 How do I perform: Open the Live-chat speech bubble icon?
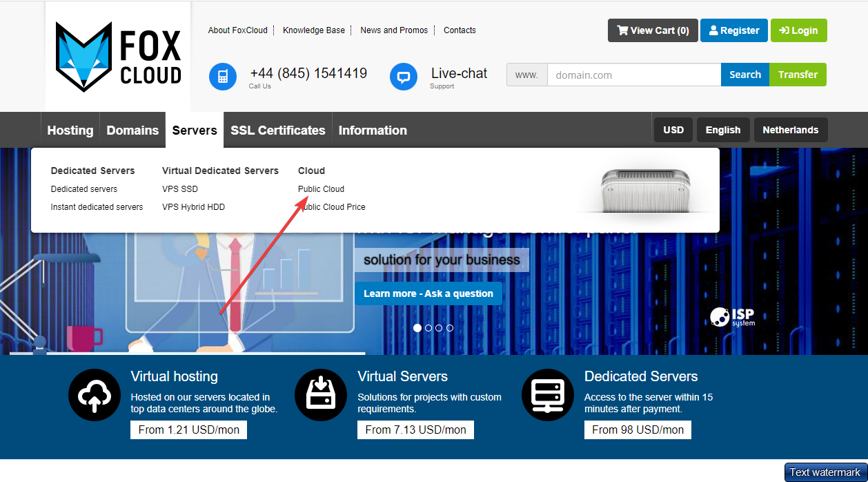click(404, 76)
